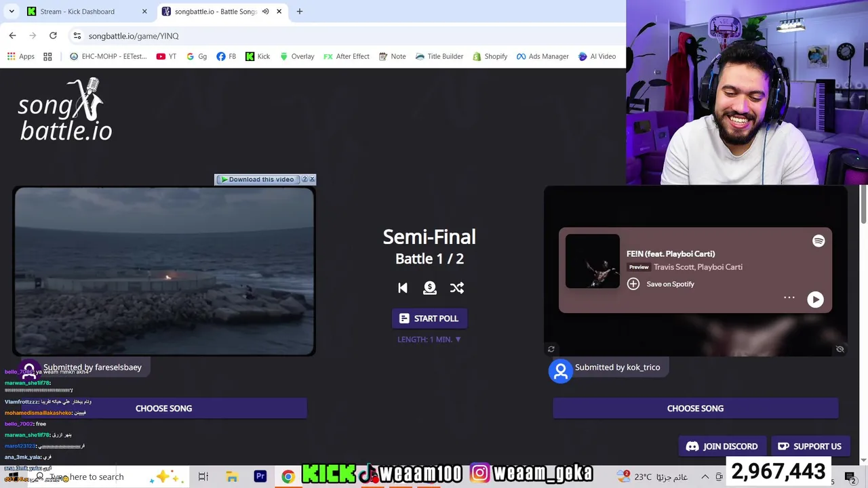Open the FB bookmark

pyautogui.click(x=226, y=56)
